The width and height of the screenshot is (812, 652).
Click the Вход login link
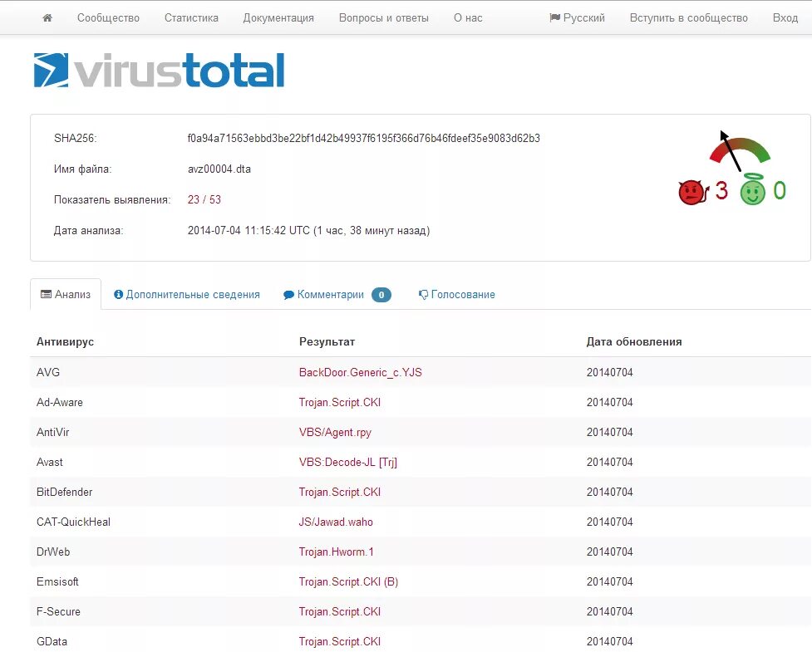[785, 17]
